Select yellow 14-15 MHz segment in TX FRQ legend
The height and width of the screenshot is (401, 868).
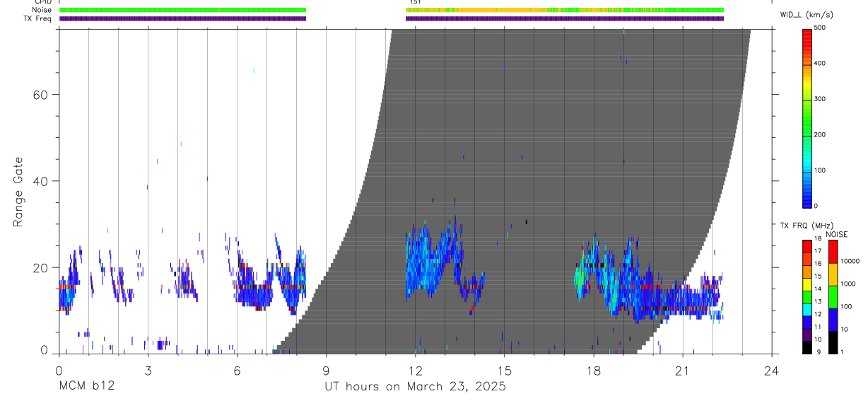807,284
